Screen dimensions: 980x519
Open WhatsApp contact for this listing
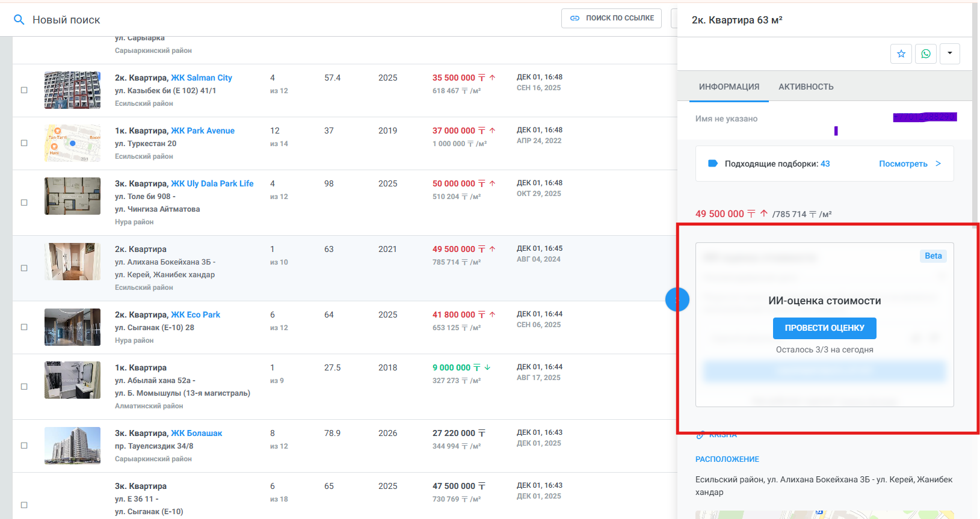tap(926, 54)
